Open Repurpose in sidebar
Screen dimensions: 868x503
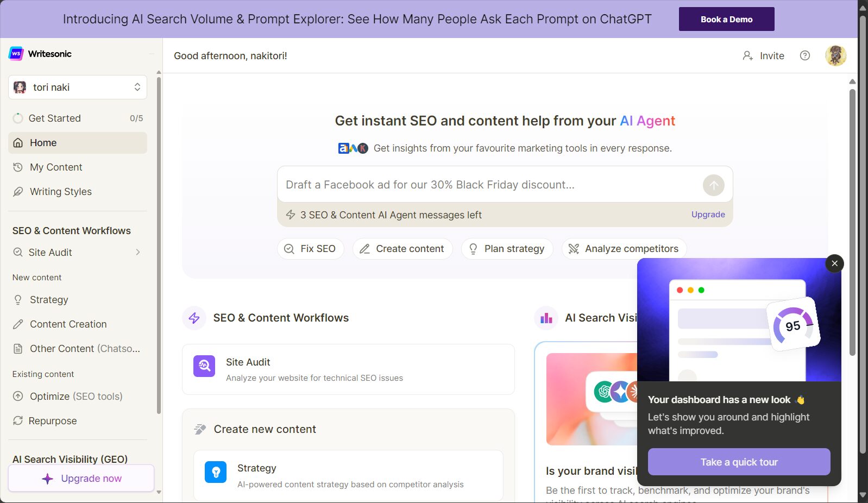coord(78,421)
